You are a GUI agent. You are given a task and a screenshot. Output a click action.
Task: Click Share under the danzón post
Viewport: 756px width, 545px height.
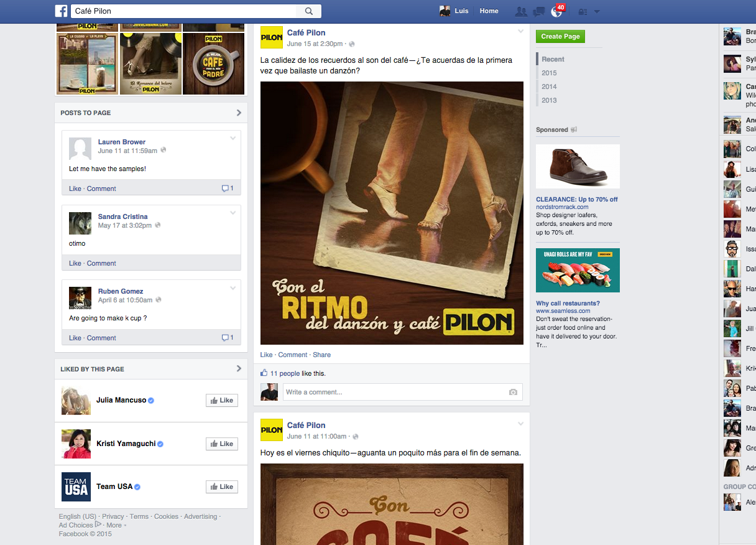(x=321, y=355)
